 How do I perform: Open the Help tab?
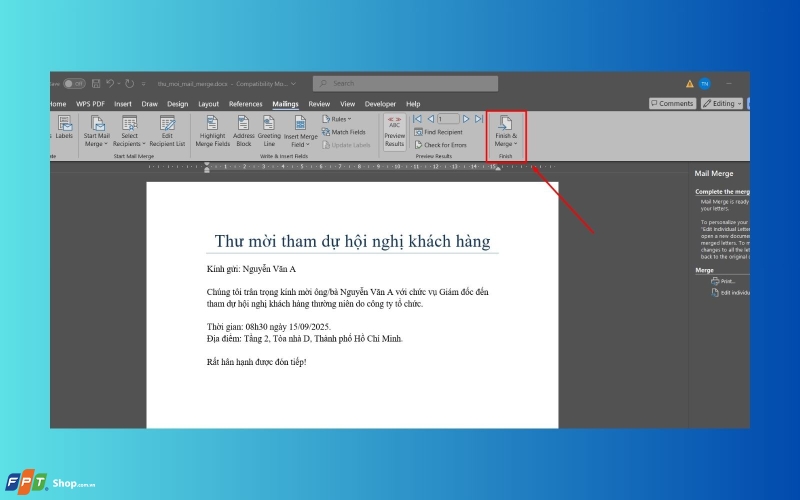(x=413, y=104)
